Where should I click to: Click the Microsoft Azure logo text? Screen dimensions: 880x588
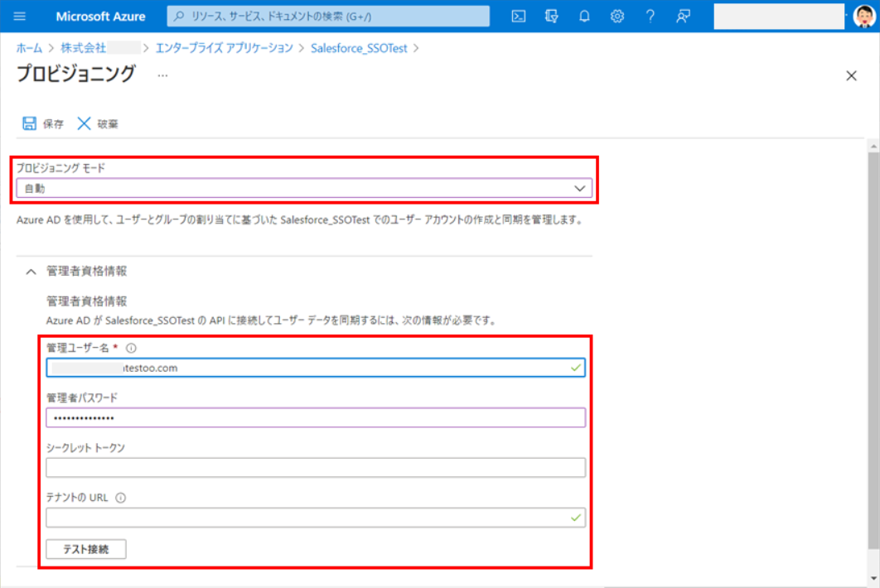tap(100, 17)
